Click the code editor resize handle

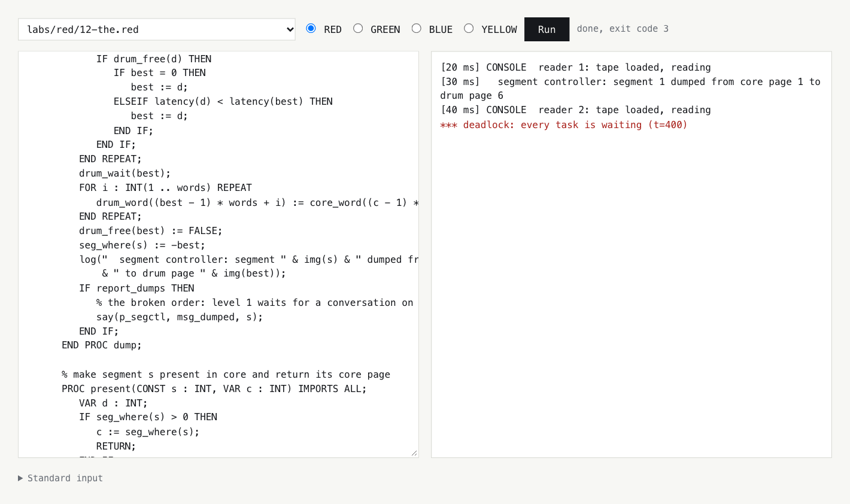coord(414,453)
